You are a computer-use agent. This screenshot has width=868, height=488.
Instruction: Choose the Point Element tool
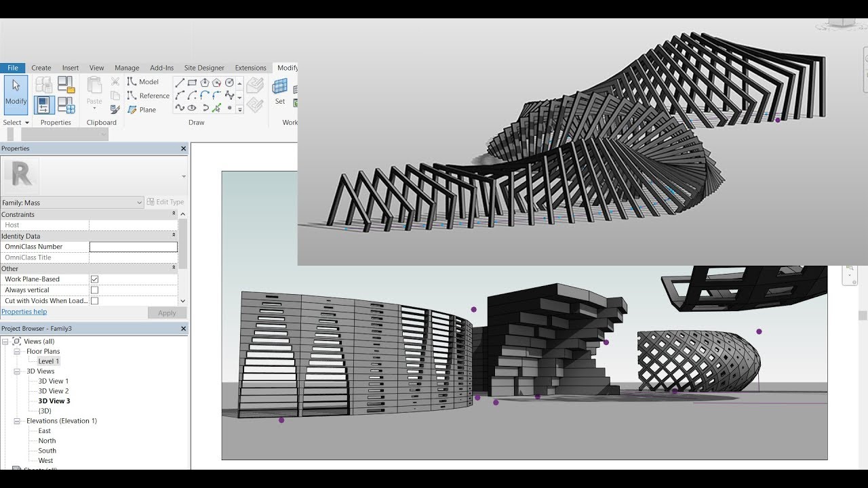tap(230, 108)
